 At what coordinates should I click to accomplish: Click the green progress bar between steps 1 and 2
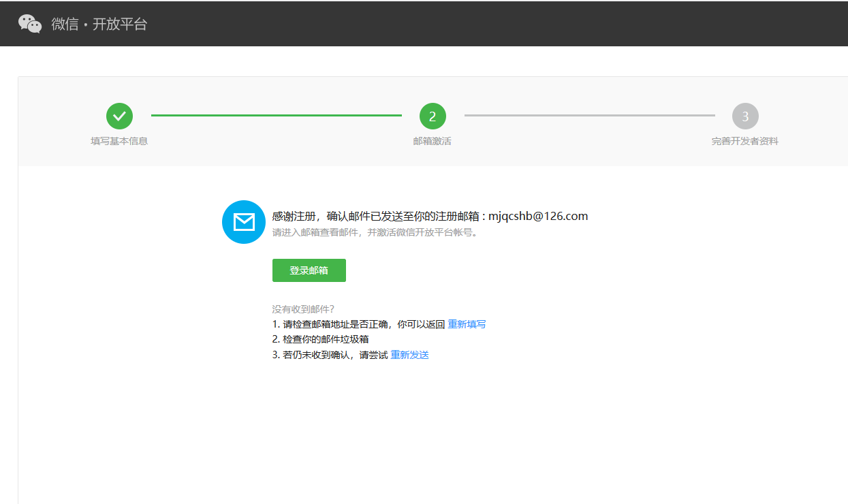(x=277, y=116)
